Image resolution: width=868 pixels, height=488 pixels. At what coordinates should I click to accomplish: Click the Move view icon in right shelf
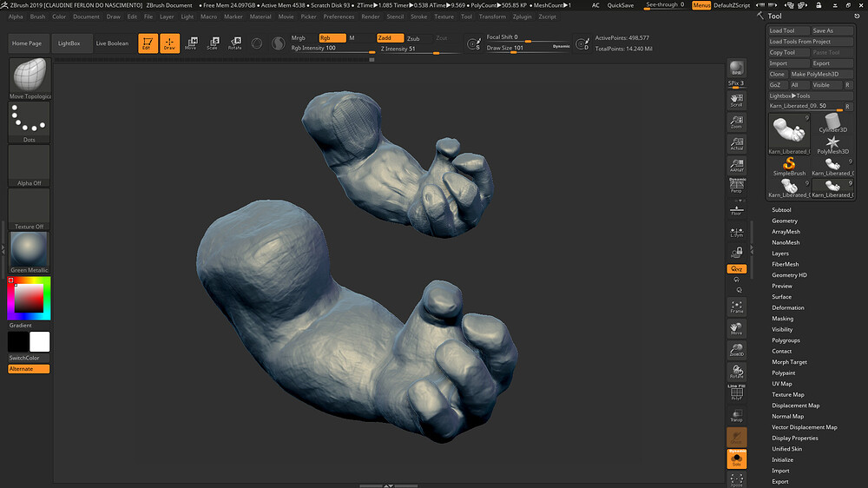click(736, 328)
